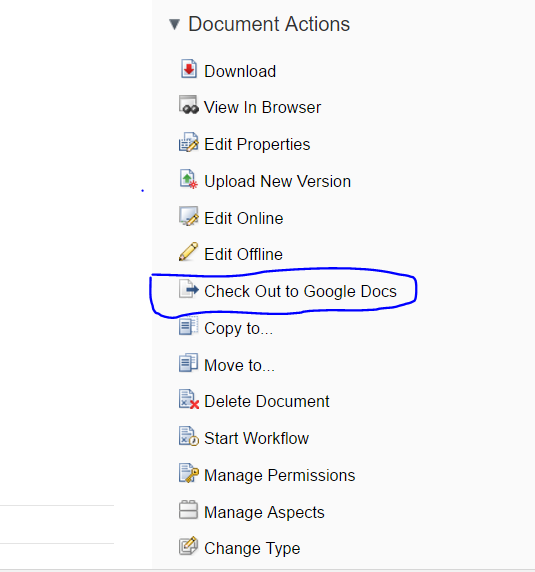This screenshot has width=535, height=572.
Task: Select Upload New Version link
Action: coord(278,182)
